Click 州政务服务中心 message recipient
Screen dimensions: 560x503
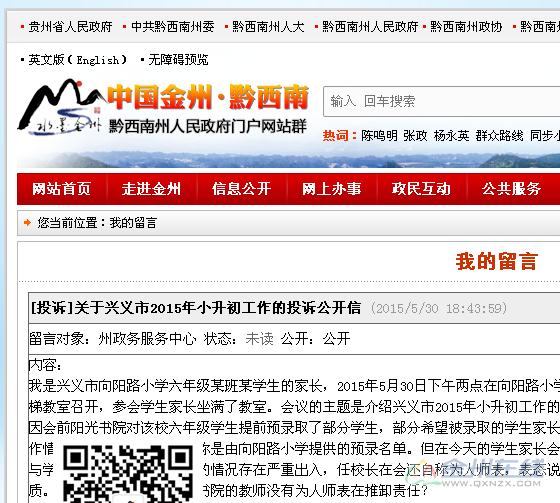(148, 339)
